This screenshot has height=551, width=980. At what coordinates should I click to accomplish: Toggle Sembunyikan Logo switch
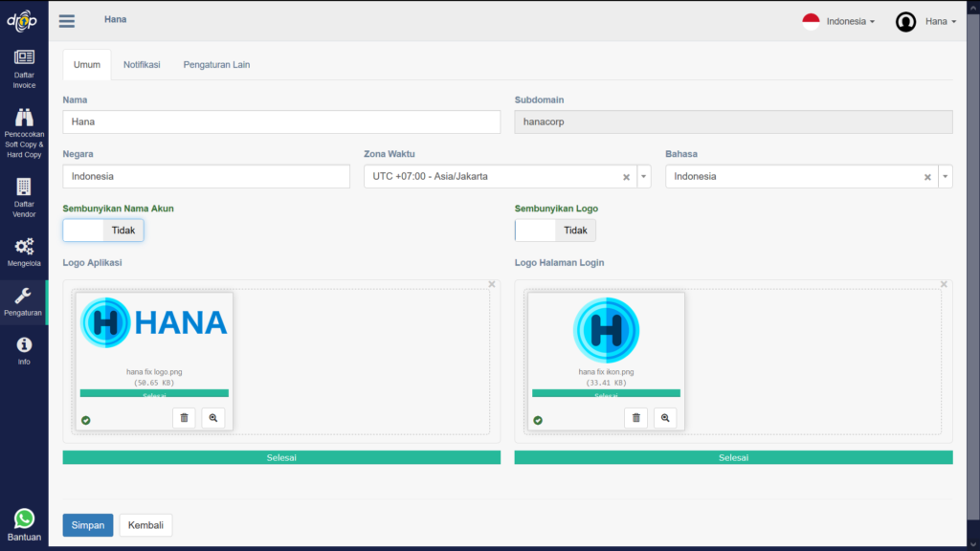click(555, 231)
